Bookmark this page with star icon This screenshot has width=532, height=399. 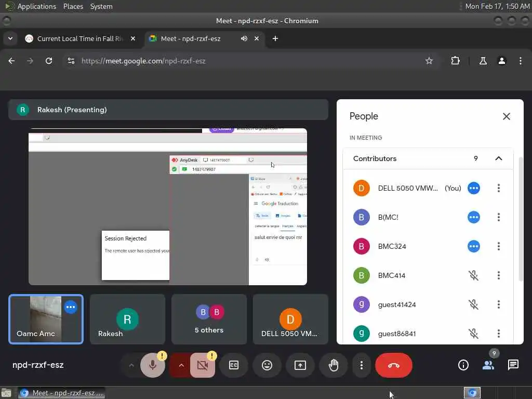point(429,61)
